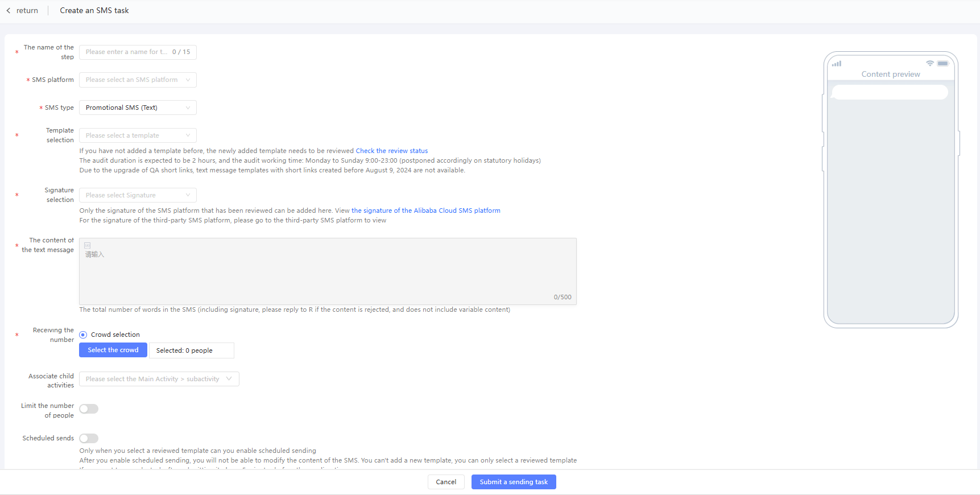This screenshot has height=495, width=980.
Task: Click the Create an SMS task title
Action: point(94,10)
